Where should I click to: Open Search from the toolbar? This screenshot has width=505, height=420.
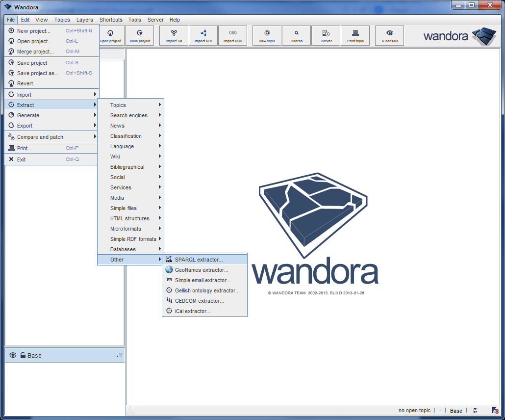(x=296, y=35)
